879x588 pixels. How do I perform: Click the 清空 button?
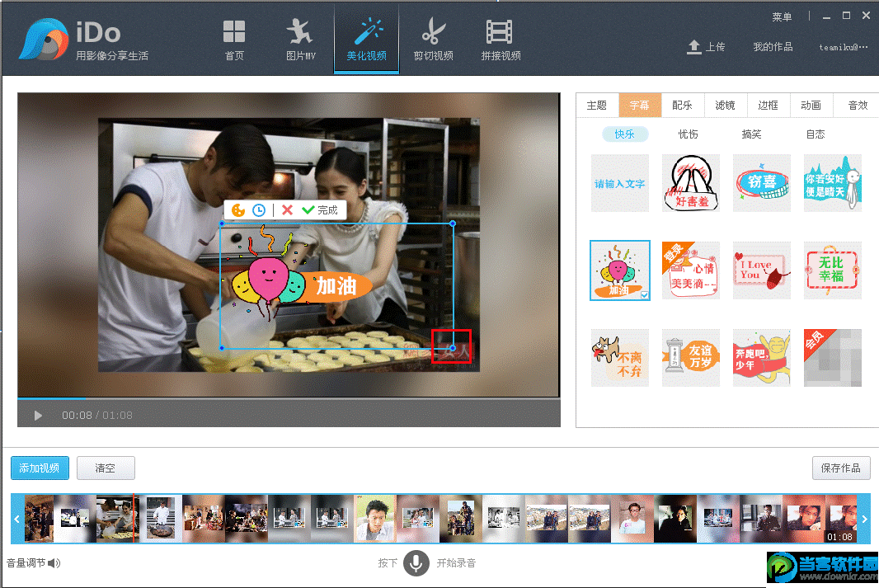106,468
